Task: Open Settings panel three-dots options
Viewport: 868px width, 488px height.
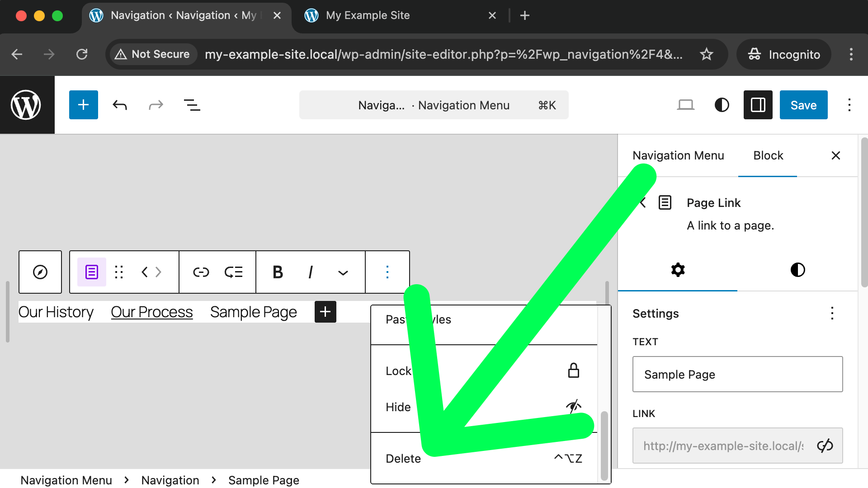Action: [x=832, y=313]
